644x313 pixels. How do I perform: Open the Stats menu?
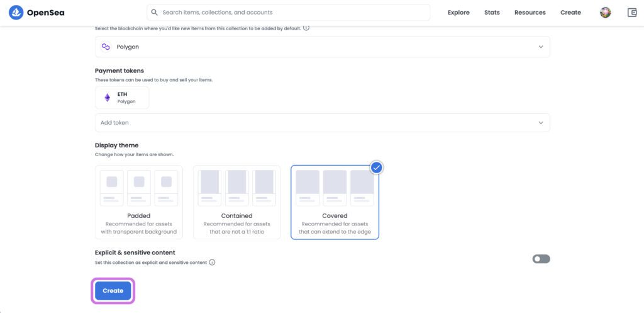pyautogui.click(x=492, y=13)
